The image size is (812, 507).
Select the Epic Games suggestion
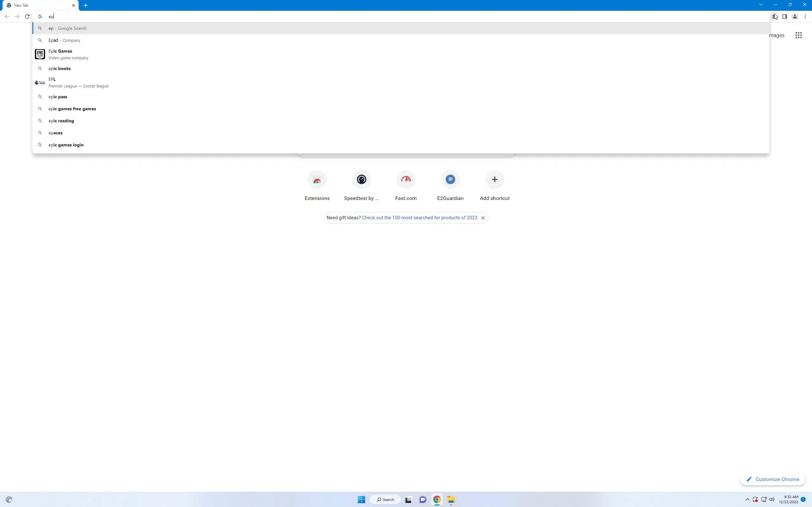60,54
